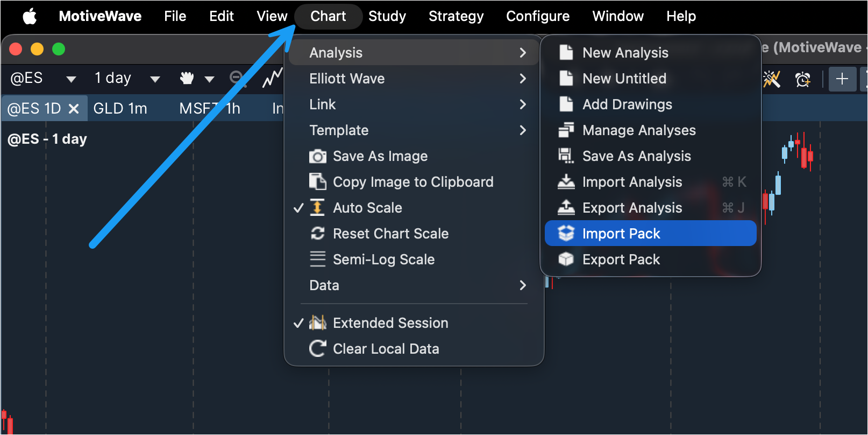
Task: Click the plus add button in toolbar
Action: pyautogui.click(x=842, y=79)
